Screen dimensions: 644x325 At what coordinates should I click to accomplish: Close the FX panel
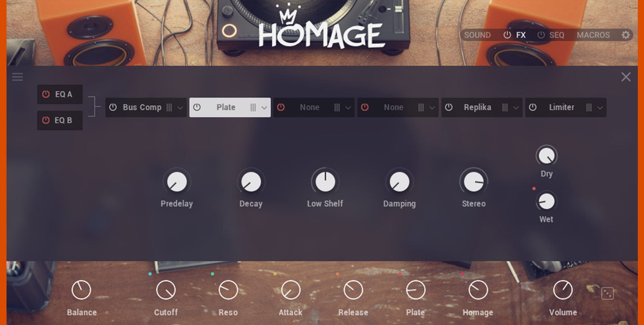pyautogui.click(x=626, y=77)
